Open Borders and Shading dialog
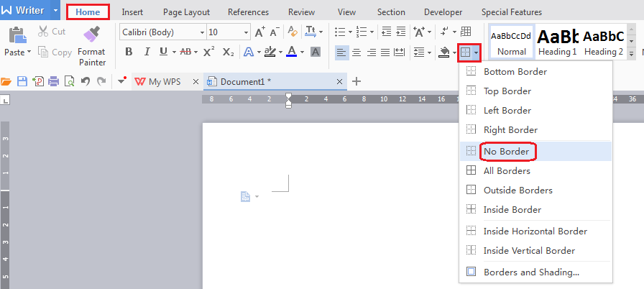Image resolution: width=644 pixels, height=289 pixels. point(531,272)
